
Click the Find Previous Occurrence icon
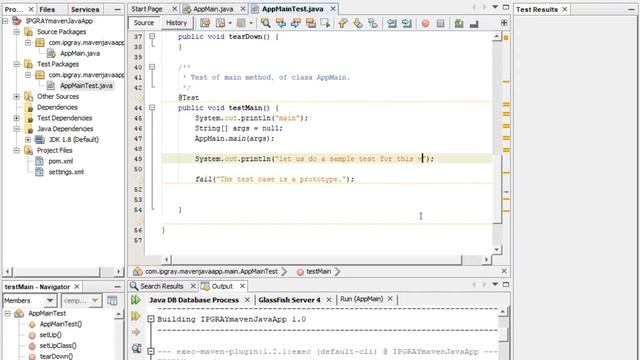pos(281,23)
